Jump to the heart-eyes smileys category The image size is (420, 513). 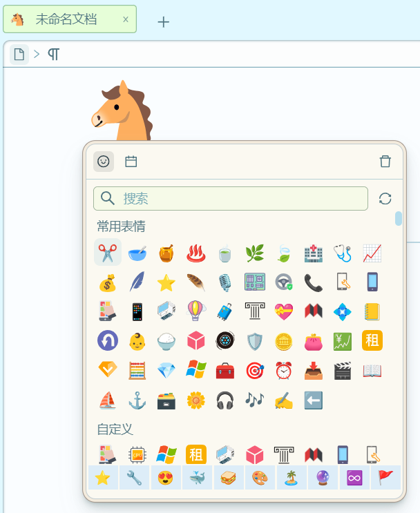point(166,478)
